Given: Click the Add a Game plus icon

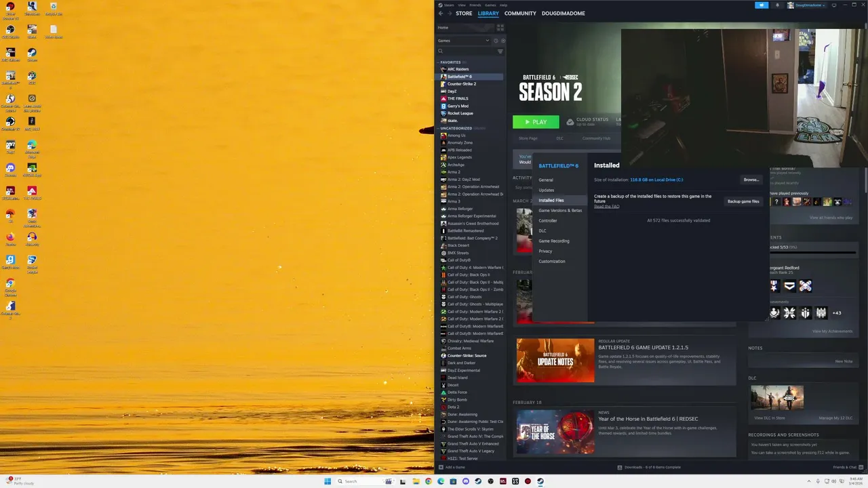Looking at the screenshot, I should click(441, 467).
